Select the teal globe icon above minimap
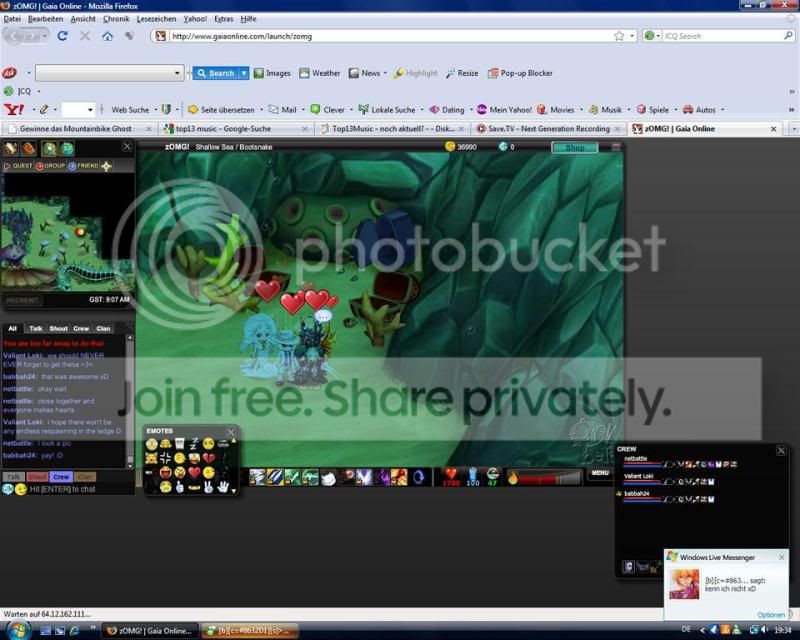 click(67, 148)
